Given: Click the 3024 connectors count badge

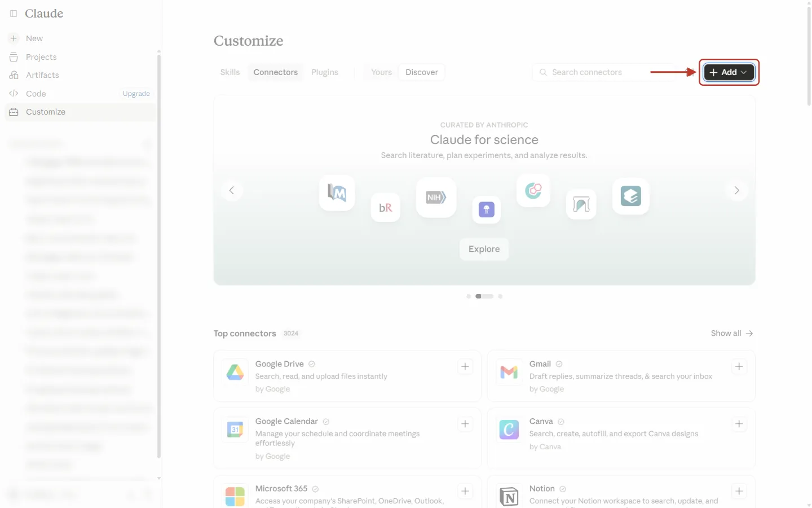Looking at the screenshot, I should tap(291, 334).
